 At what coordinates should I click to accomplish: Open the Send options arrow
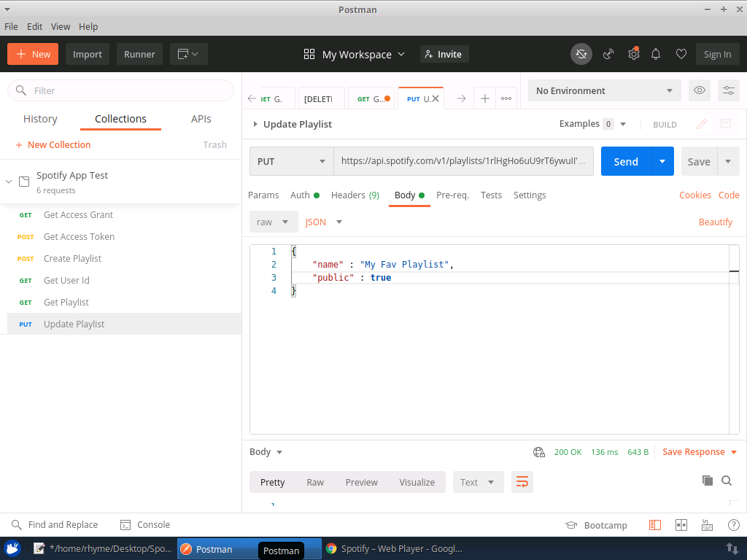[x=662, y=161]
